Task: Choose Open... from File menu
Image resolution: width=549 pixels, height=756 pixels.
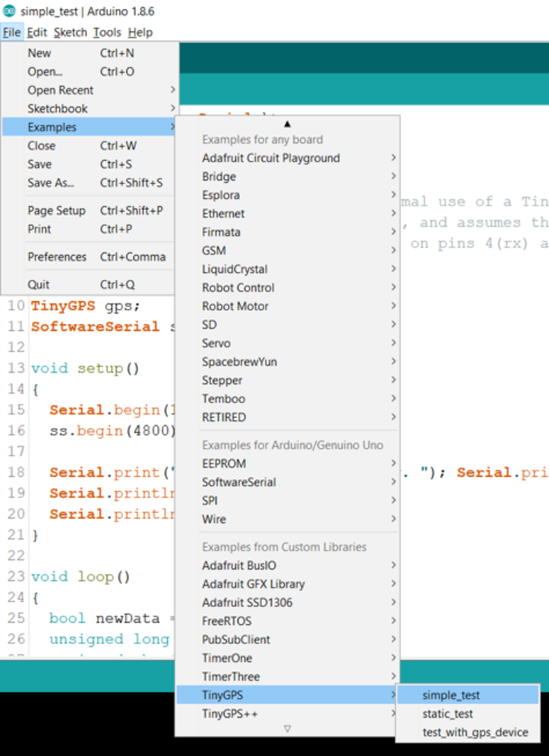Action: pyautogui.click(x=89, y=71)
